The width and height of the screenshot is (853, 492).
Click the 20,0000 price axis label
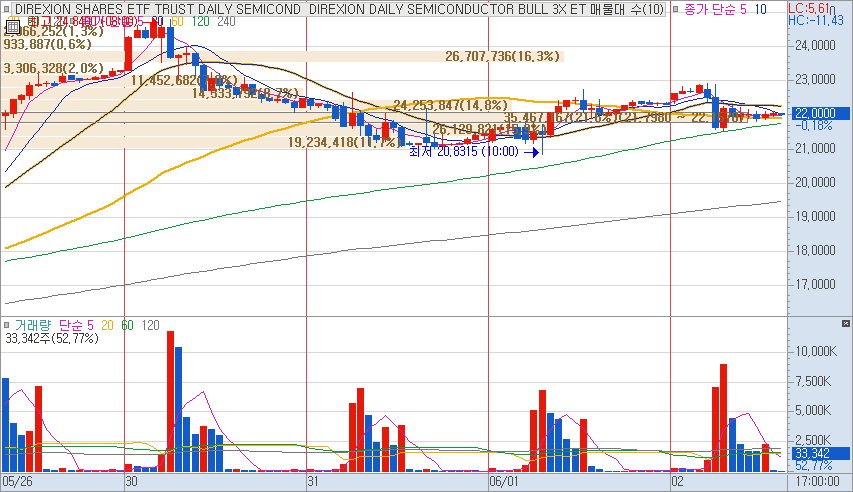point(815,182)
